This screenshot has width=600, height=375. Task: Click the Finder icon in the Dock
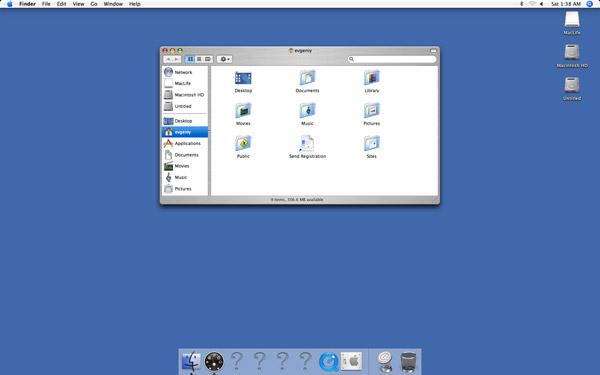[191, 361]
